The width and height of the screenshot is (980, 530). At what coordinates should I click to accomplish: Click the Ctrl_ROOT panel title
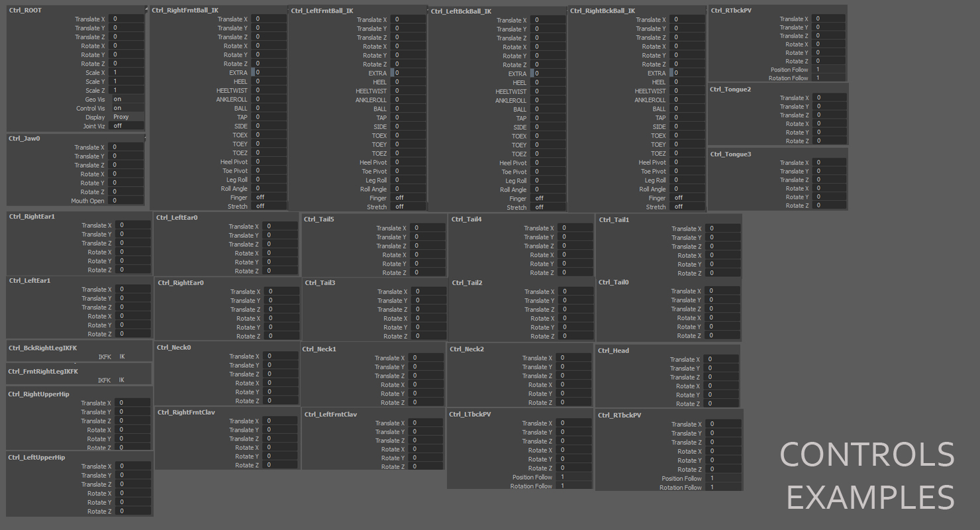[25, 11]
